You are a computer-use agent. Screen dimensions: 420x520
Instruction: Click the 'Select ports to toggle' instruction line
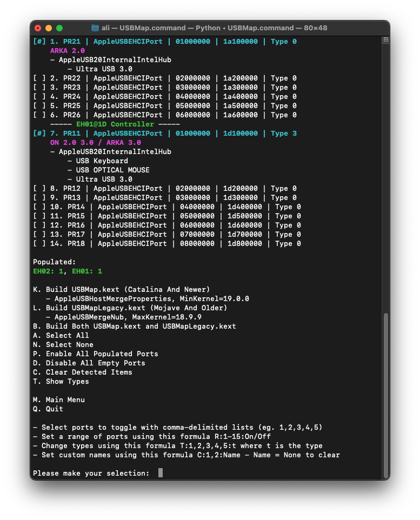tap(178, 428)
